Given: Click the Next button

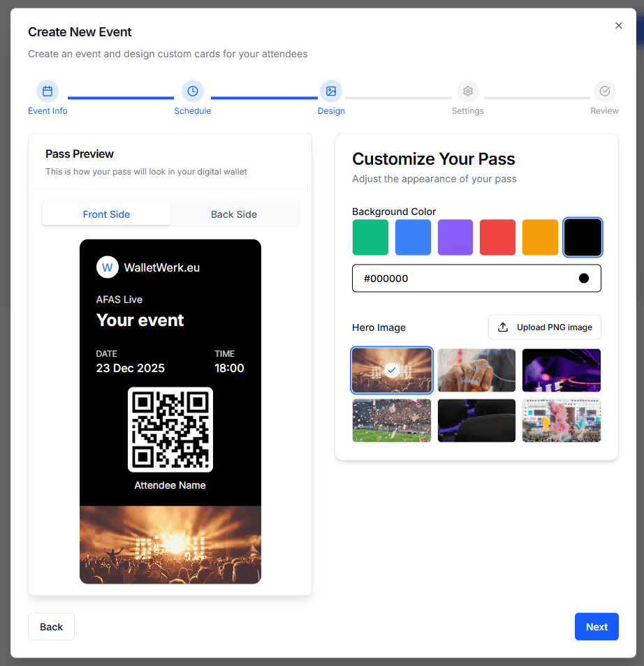Looking at the screenshot, I should (x=597, y=627).
